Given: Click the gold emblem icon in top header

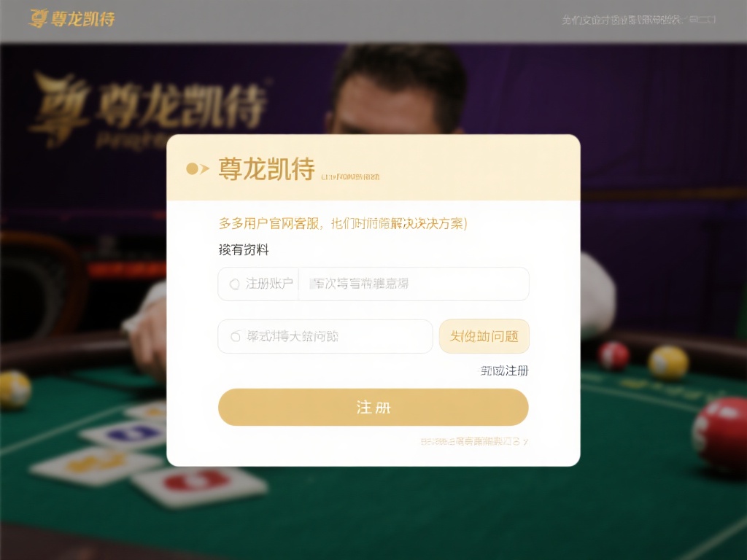Looking at the screenshot, I should pyautogui.click(x=38, y=18).
